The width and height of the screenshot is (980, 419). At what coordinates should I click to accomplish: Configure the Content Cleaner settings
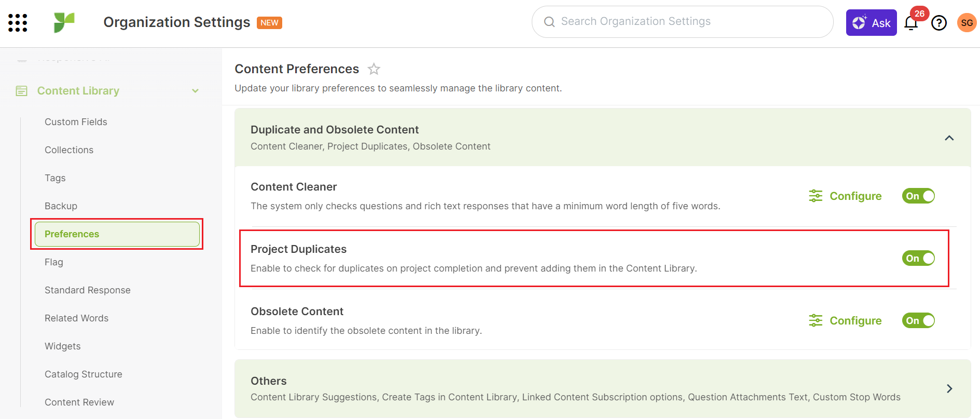(x=845, y=196)
